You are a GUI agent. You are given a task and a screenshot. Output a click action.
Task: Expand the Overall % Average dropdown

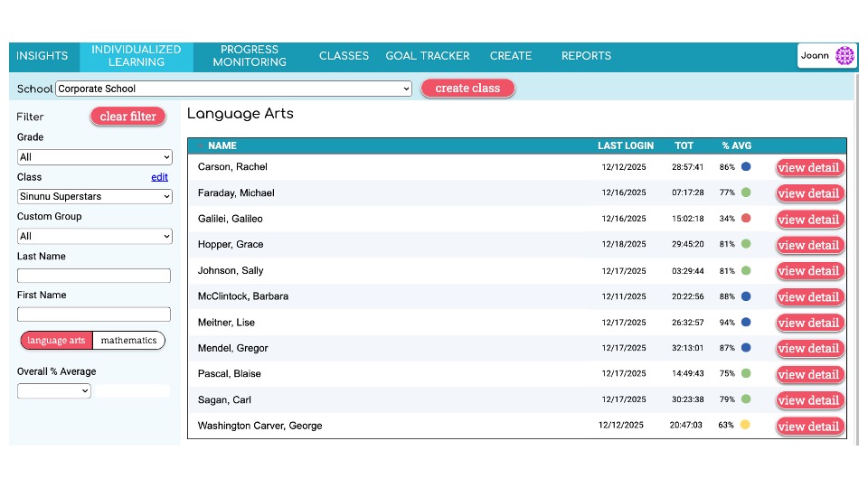53,390
